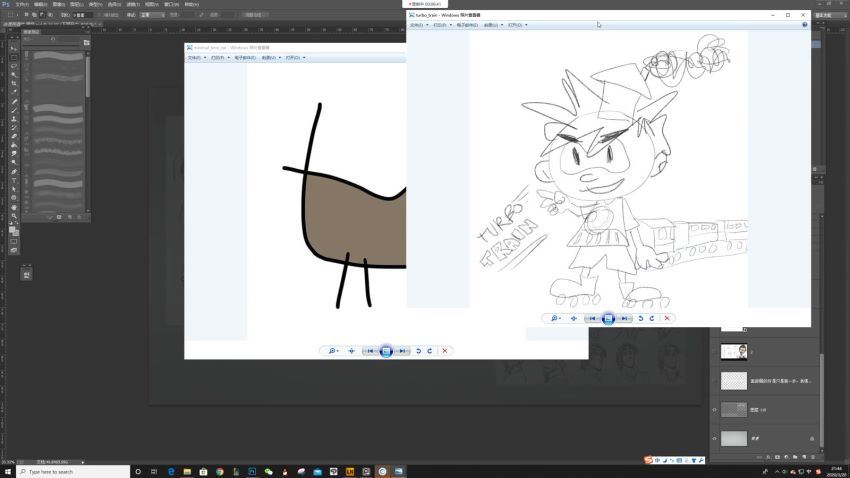850x478 pixels.
Task: Start slideshow in turbo_train viewer
Action: tap(608, 319)
